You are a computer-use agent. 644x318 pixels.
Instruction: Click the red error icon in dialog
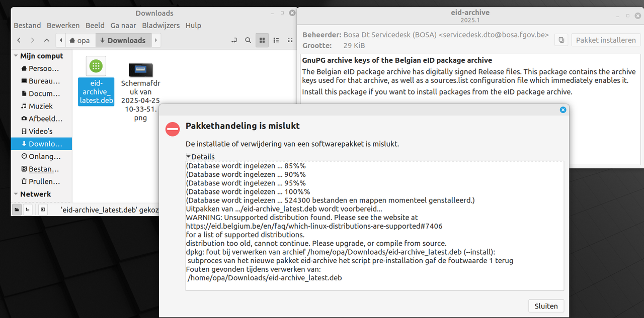coord(173,129)
